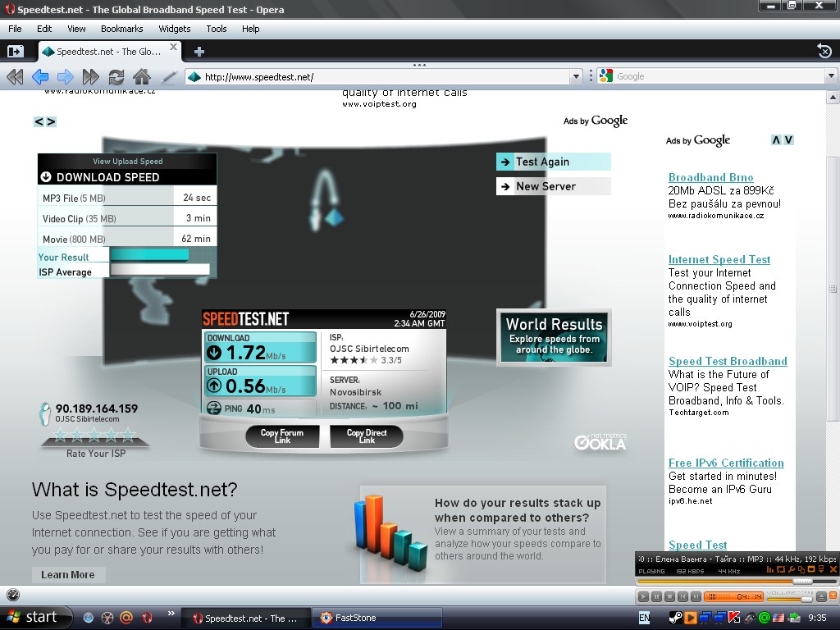
Task: Click the Learn More button
Action: pyautogui.click(x=68, y=575)
